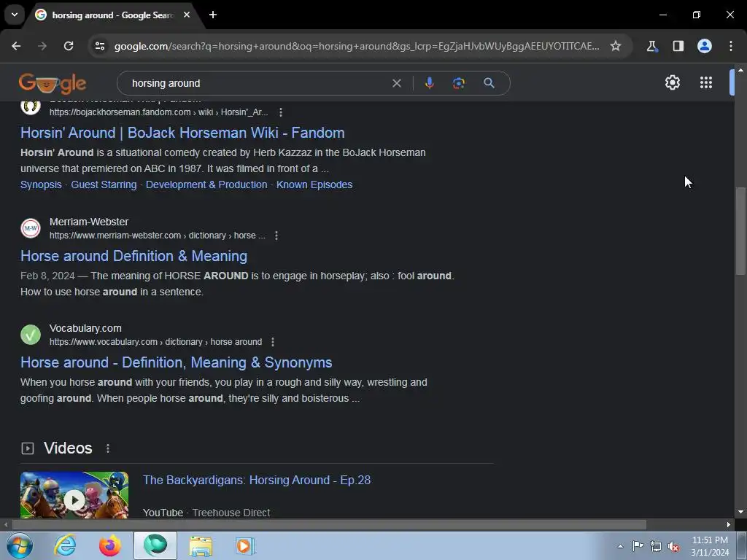Click the network tray icon
Viewport: 747px width, 560px height.
click(x=656, y=546)
